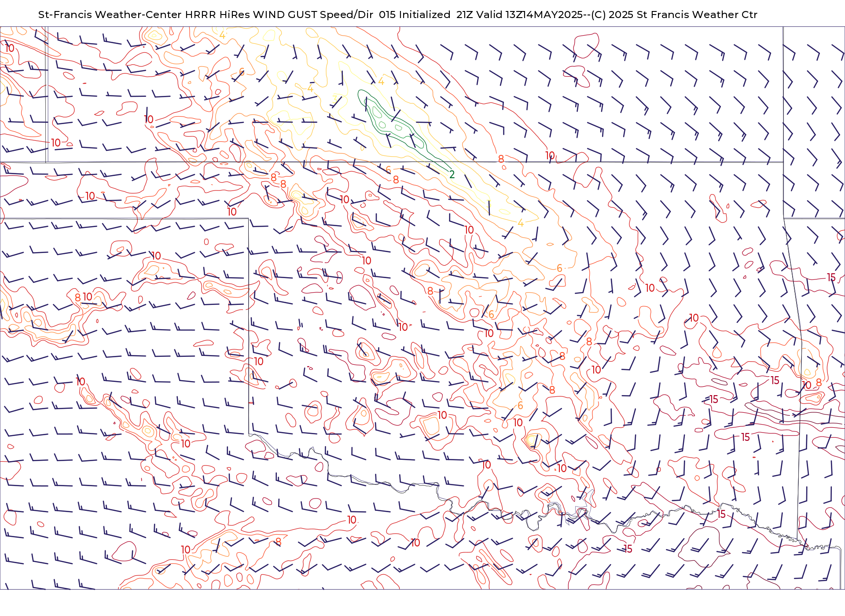Viewport: 845px width, 616px height.
Task: Click "HRRR HiRes WIND GUST Speed/Dir" in the title
Action: point(279,15)
